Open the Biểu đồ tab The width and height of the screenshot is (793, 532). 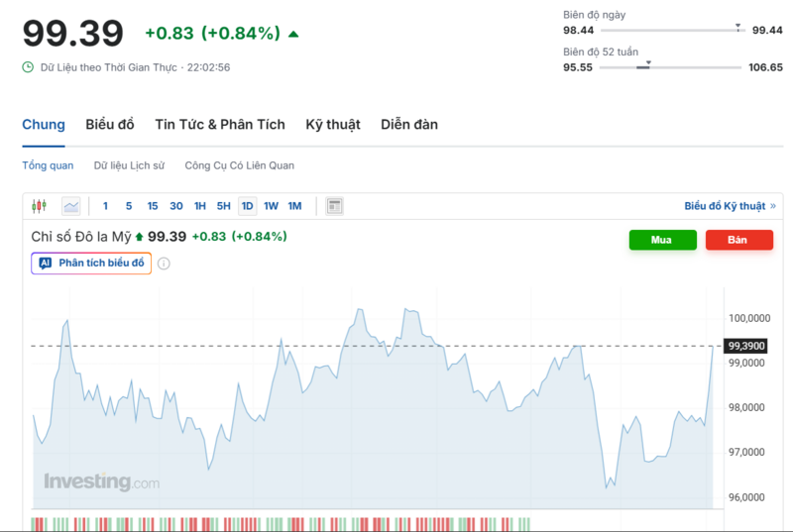[x=110, y=125]
